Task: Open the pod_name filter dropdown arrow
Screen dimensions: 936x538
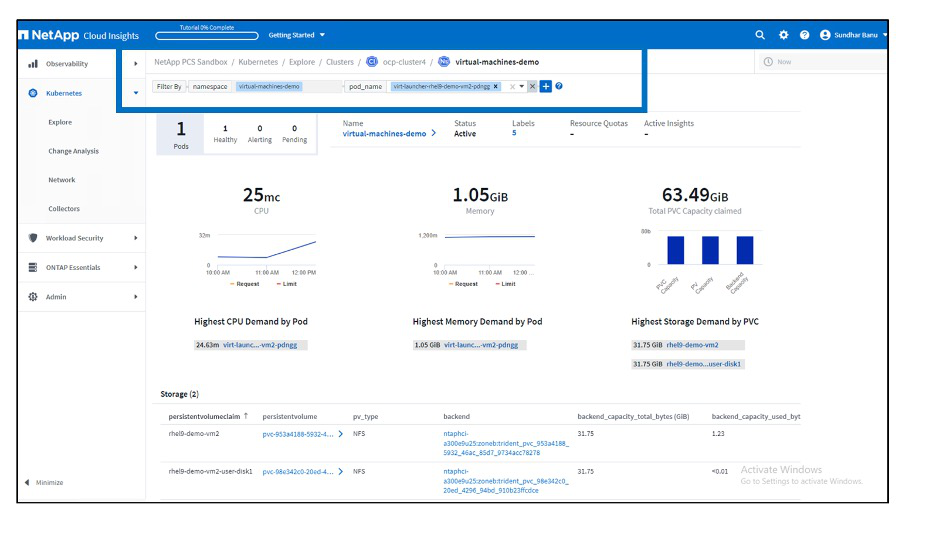Action: tap(521, 87)
